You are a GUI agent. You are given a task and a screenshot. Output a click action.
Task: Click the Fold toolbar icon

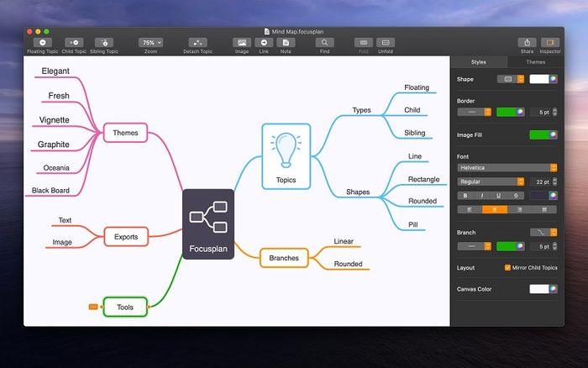click(364, 42)
